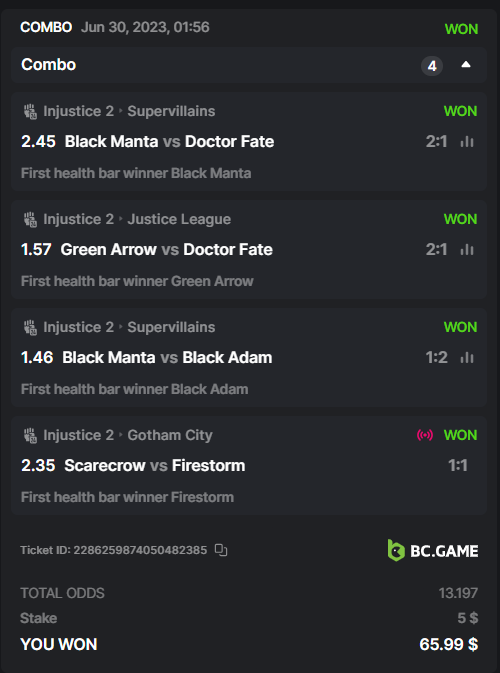Screen dimensions: 500x673
Task: Select the Green Arrow vs Doctor Fate match title
Action: pyautogui.click(x=167, y=249)
